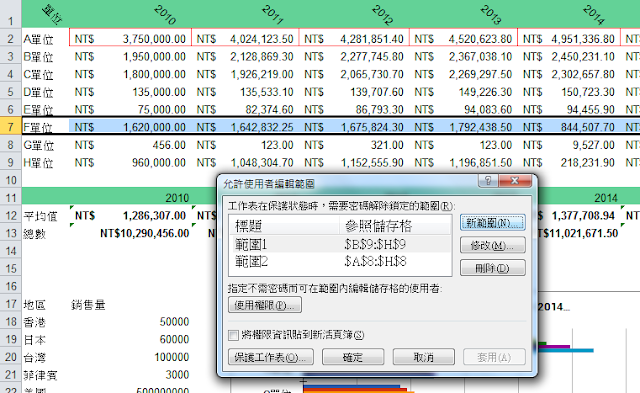This screenshot has height=393, width=640.
Task: Click value 2,269,297.50
Action: (x=480, y=74)
